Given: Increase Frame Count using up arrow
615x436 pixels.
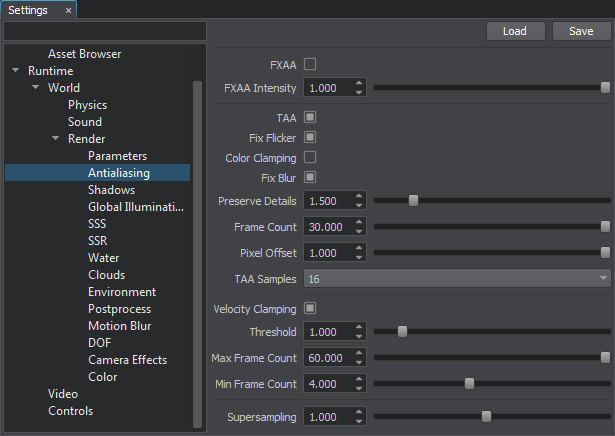Looking at the screenshot, I should (x=359, y=222).
